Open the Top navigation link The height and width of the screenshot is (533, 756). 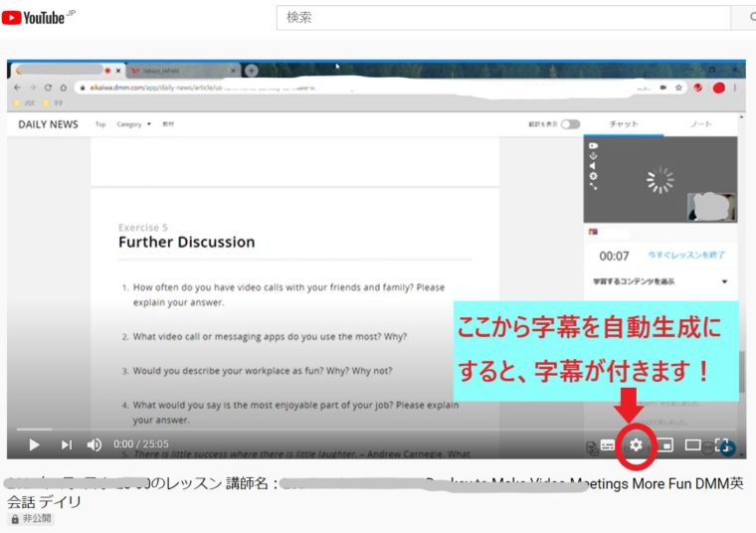(x=100, y=124)
